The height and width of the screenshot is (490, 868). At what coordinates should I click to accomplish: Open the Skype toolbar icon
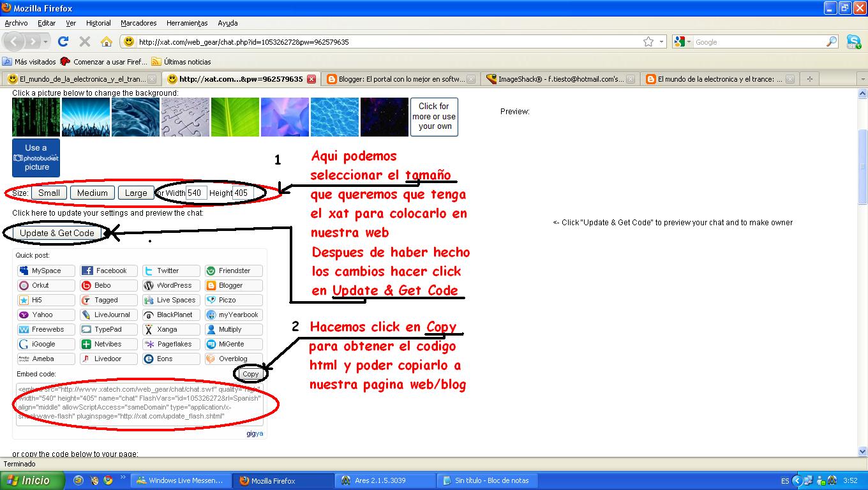click(853, 41)
